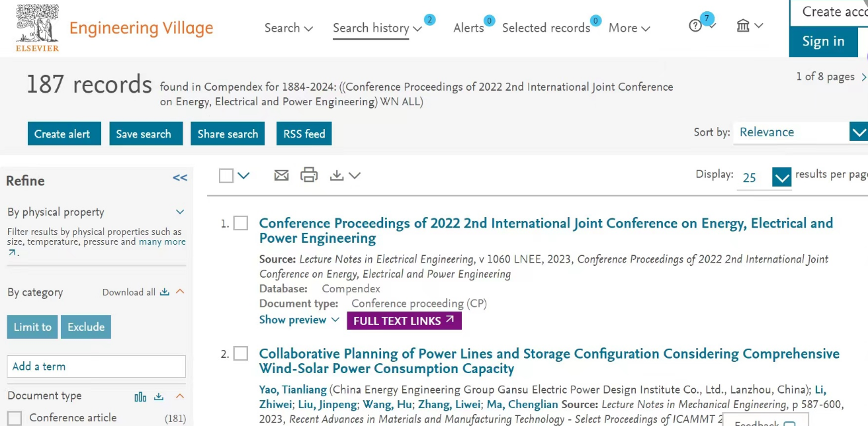868x426 pixels.
Task: Open Selected records in navigation
Action: (x=546, y=28)
